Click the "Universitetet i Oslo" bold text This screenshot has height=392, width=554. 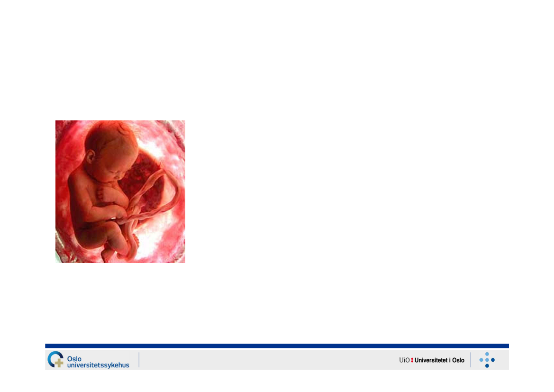439,360
